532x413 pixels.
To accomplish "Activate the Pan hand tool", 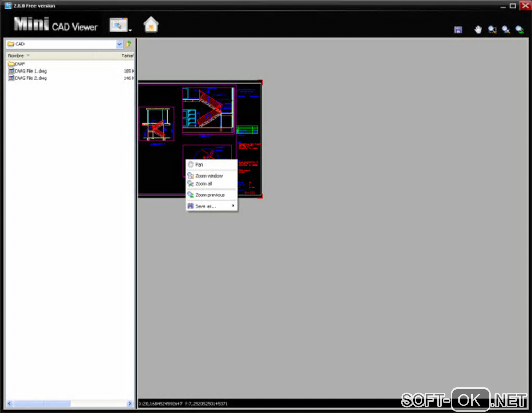I will click(478, 30).
